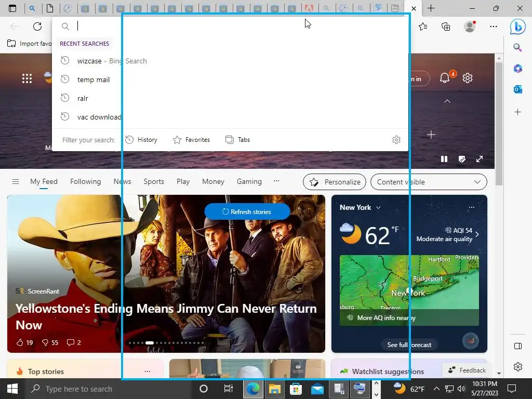This screenshot has height=399, width=532.
Task: Open the Outlook sidebar icon
Action: [x=518, y=89]
